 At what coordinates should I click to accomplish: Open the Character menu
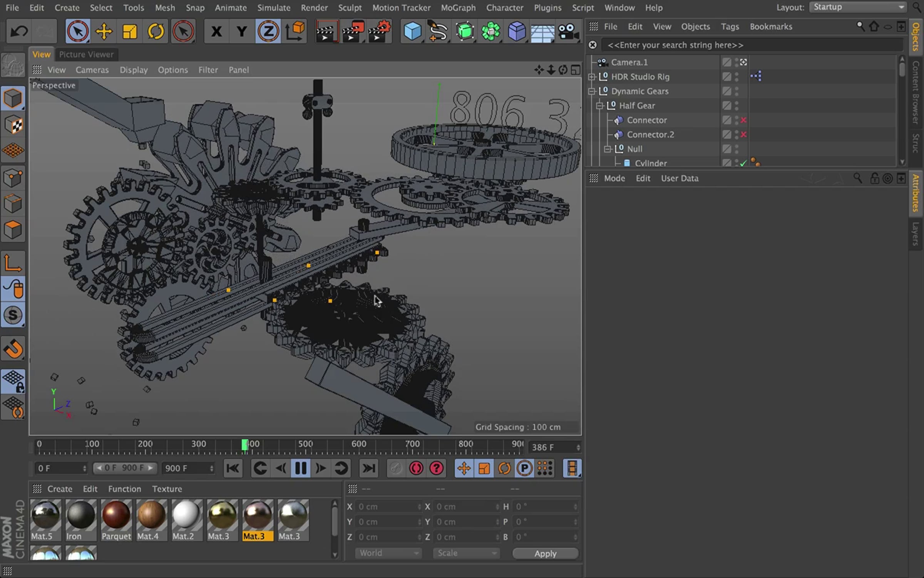pyautogui.click(x=505, y=8)
